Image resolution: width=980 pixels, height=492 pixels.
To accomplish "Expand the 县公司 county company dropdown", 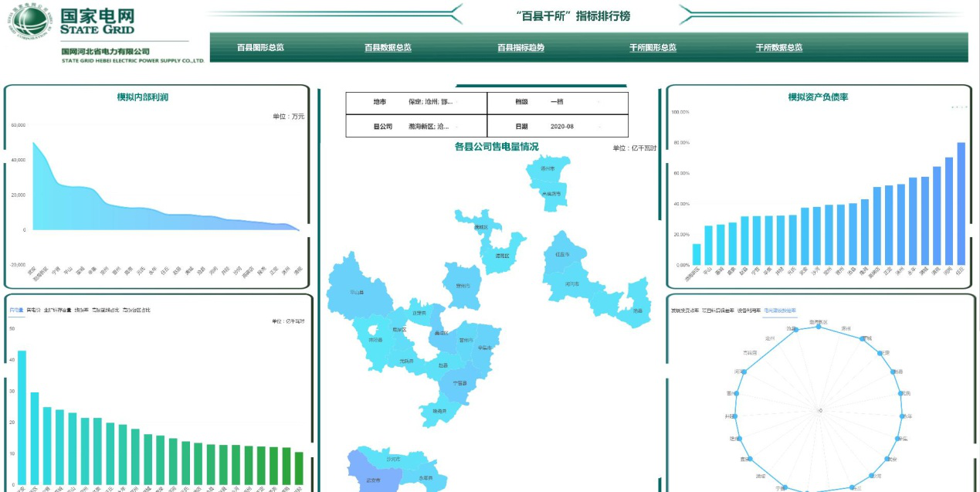I will coord(432,127).
